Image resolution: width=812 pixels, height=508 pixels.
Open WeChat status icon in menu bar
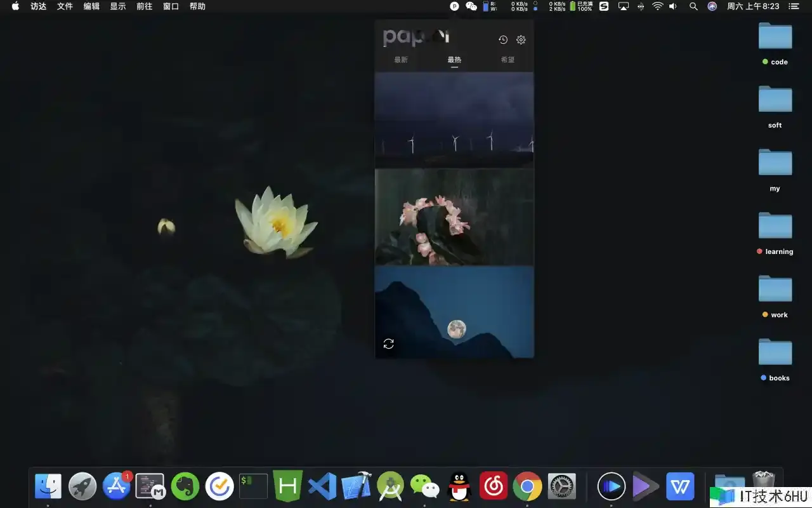471,6
